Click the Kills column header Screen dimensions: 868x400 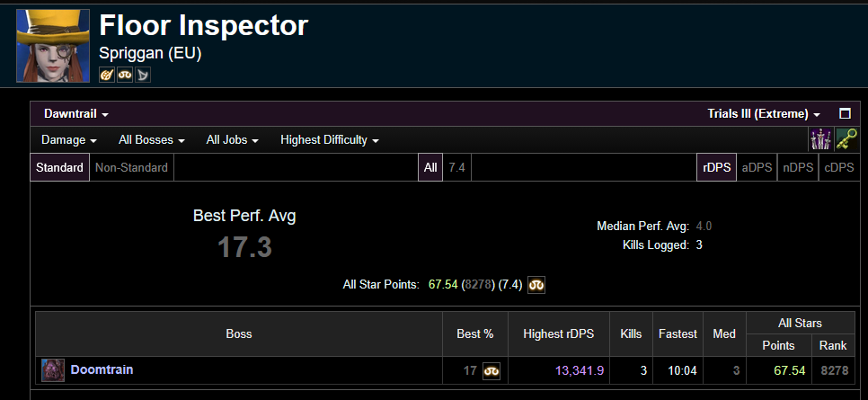coord(631,334)
